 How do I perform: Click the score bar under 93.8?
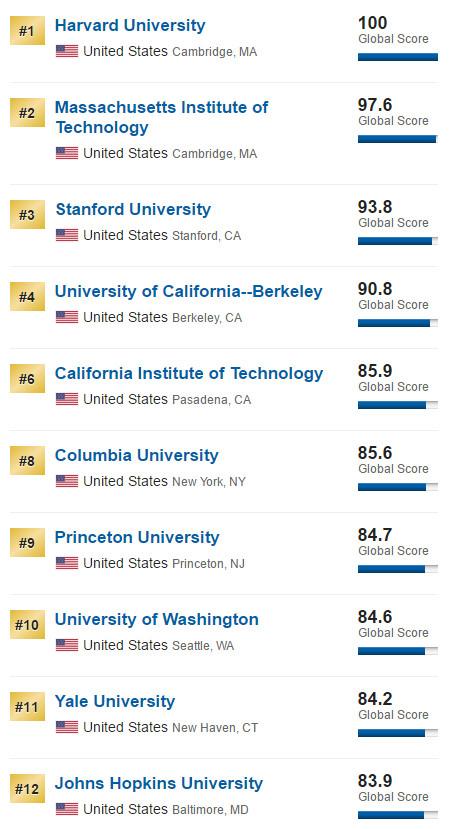click(398, 241)
